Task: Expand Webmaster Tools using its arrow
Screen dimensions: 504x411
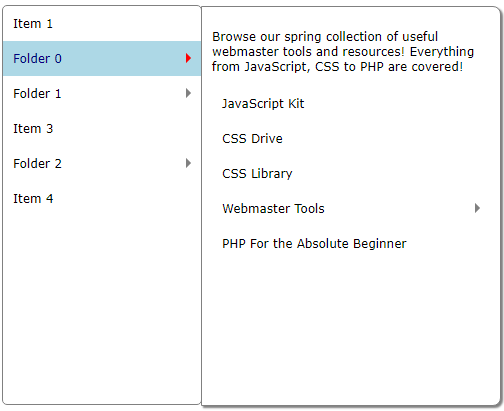Action: (x=477, y=208)
